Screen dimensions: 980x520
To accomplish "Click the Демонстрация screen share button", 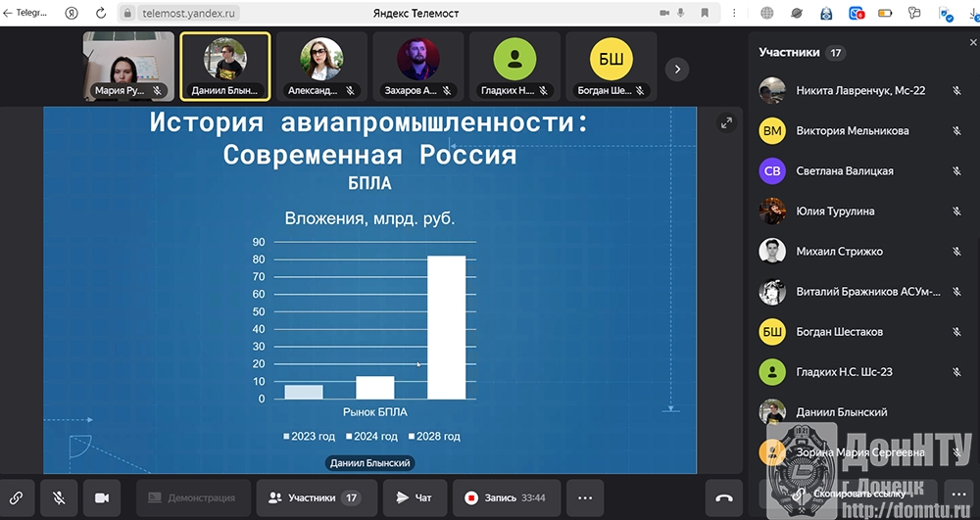I will [x=192, y=497].
